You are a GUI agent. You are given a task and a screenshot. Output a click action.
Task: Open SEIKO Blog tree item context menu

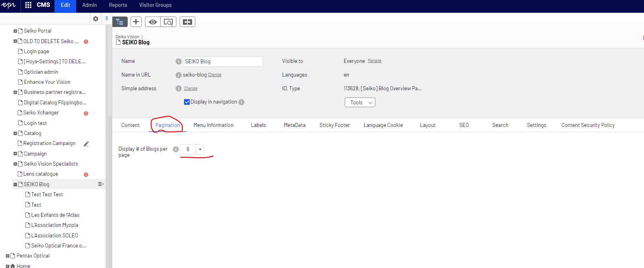pyautogui.click(x=101, y=184)
